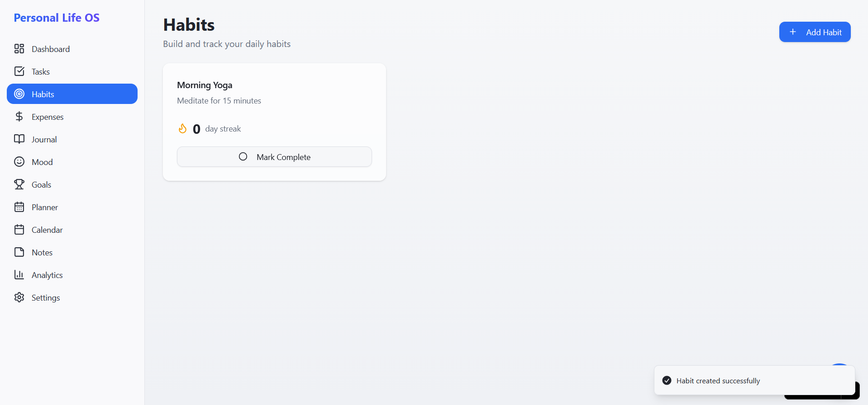Select the Tasks checkmark icon
868x405 pixels.
[19, 71]
